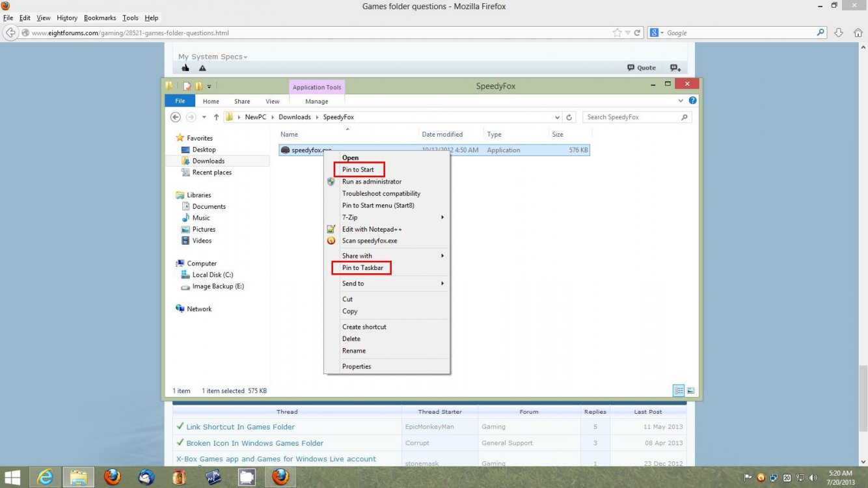Select Pin to Start in context menu
The image size is (868, 488).
point(358,170)
